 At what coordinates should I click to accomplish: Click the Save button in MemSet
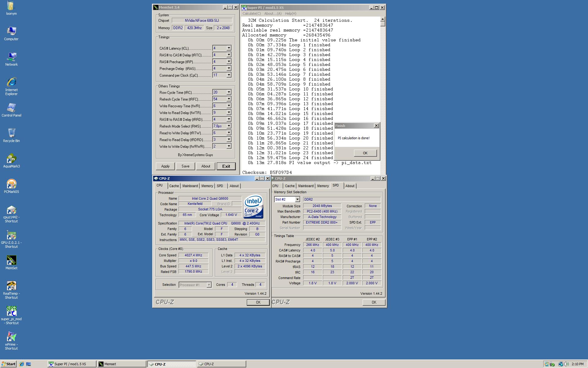[x=185, y=166]
